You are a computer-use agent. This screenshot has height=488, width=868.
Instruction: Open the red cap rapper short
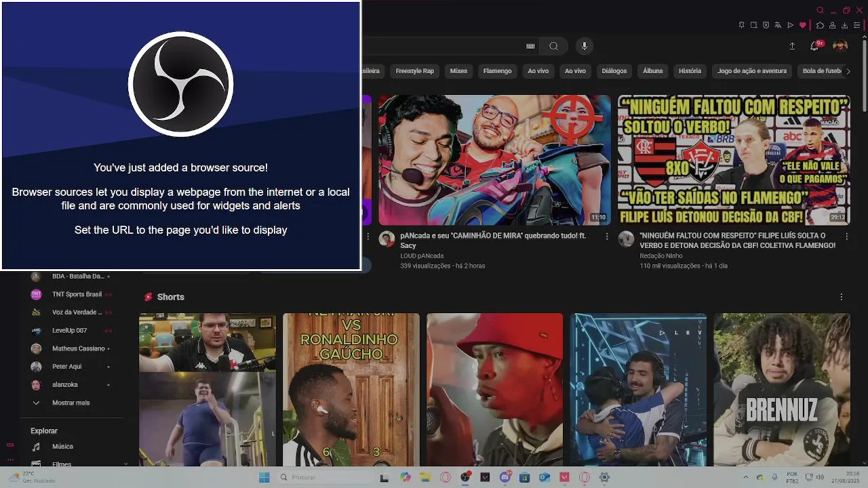pyautogui.click(x=494, y=390)
